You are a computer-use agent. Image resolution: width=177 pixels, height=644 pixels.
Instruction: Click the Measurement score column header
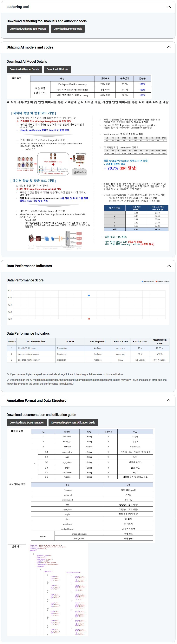159,341
